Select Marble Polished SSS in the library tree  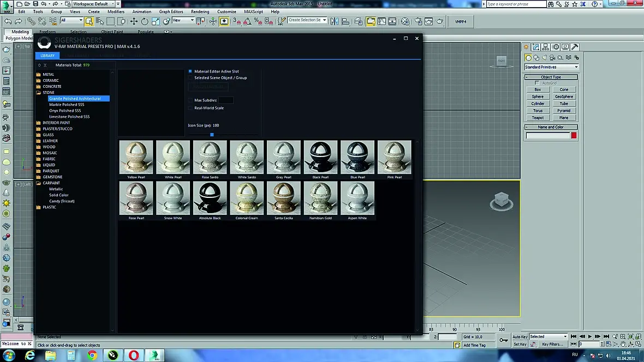point(67,105)
